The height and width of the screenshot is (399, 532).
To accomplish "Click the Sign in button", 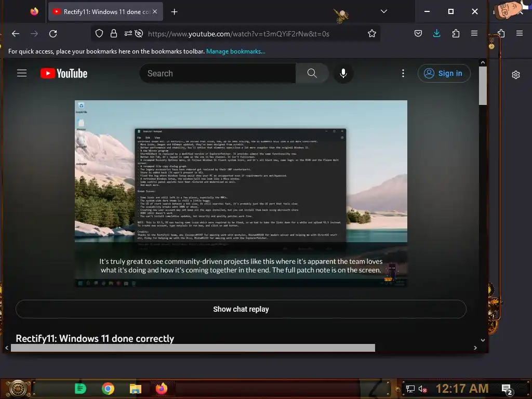I will pyautogui.click(x=444, y=73).
